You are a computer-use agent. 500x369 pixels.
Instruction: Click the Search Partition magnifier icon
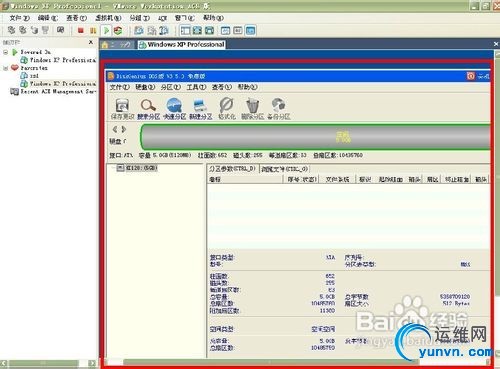point(148,105)
